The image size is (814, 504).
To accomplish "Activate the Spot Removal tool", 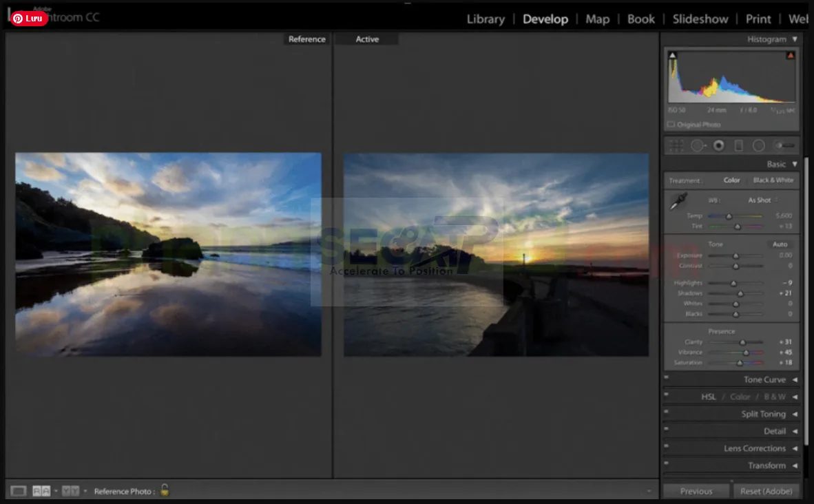I will point(698,145).
